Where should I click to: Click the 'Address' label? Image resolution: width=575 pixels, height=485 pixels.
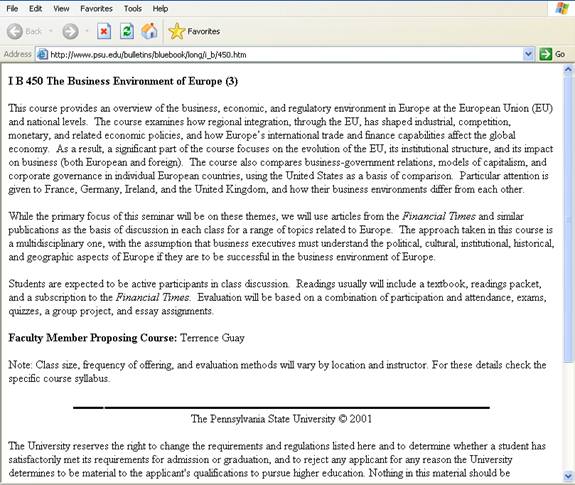(17, 54)
